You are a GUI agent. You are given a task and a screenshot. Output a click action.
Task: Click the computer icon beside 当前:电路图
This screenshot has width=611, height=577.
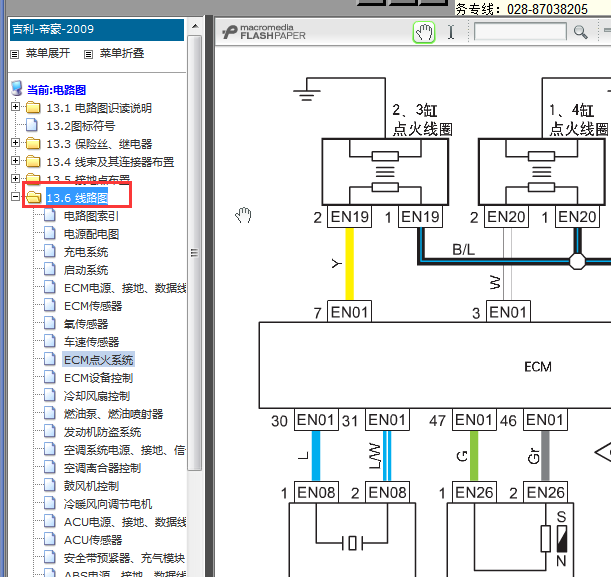click(x=17, y=89)
